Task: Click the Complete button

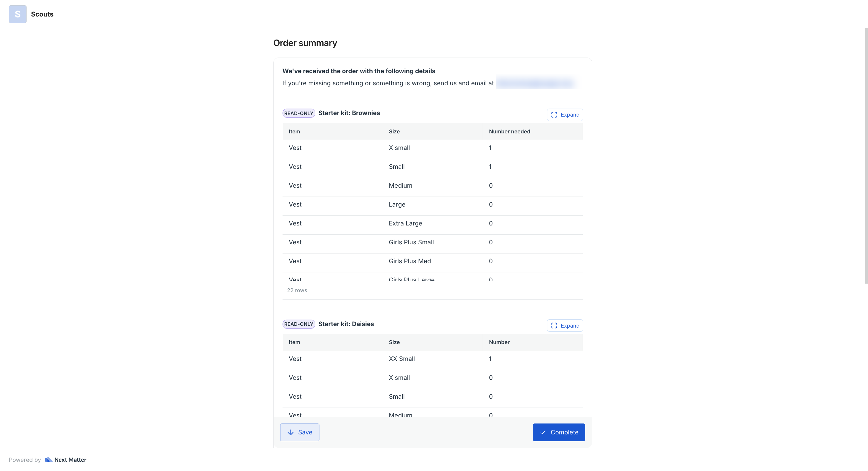Action: pos(559,432)
